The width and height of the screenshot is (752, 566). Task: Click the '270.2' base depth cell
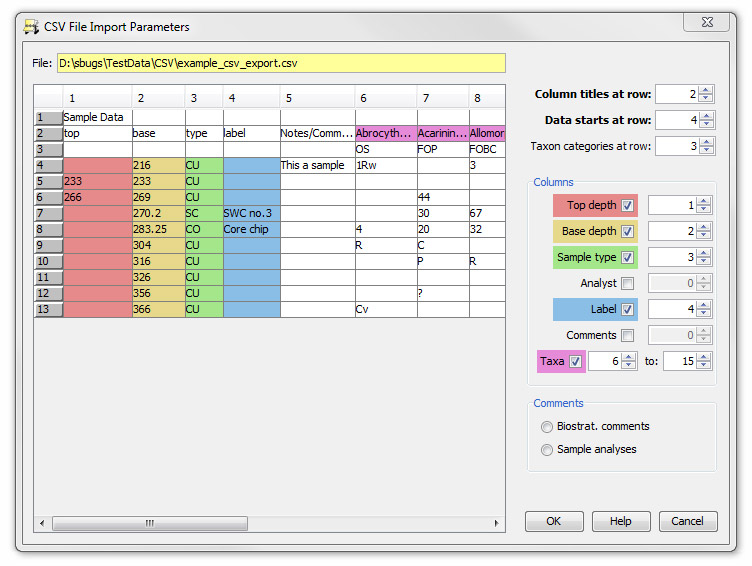coord(158,213)
